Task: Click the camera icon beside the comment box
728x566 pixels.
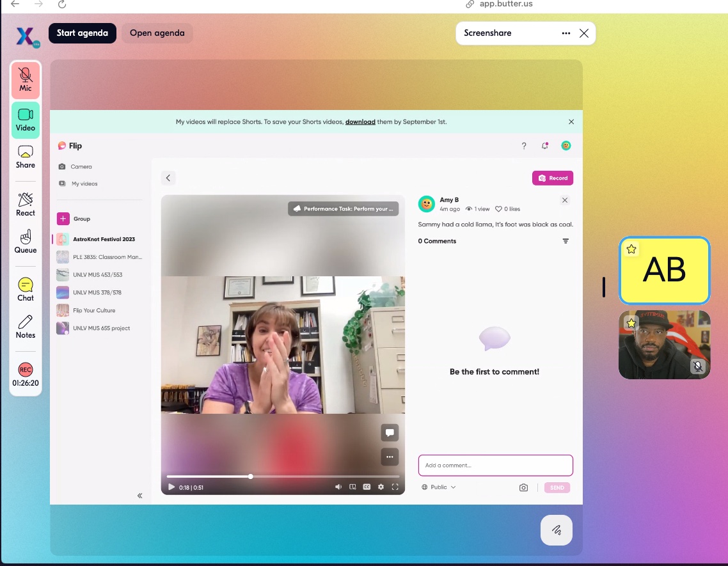Action: (x=523, y=487)
